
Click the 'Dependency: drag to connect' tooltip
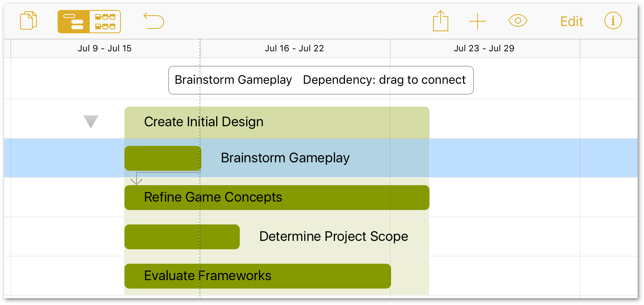coord(321,80)
